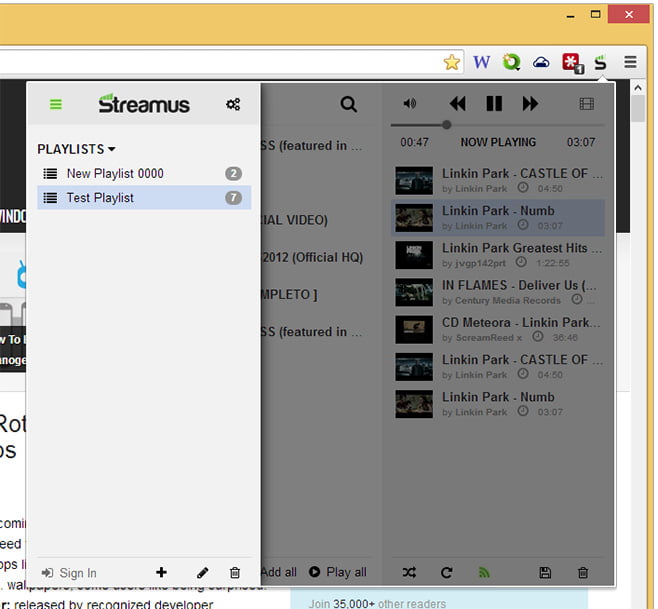Screen dimensions: 658x609
Task: Click the Sign In link
Action: click(x=70, y=573)
